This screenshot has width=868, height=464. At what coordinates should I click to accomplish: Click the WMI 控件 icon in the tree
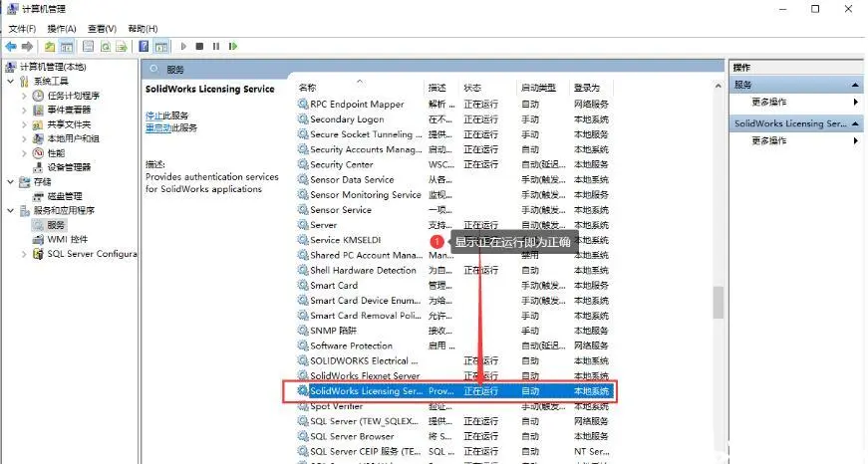(38, 239)
